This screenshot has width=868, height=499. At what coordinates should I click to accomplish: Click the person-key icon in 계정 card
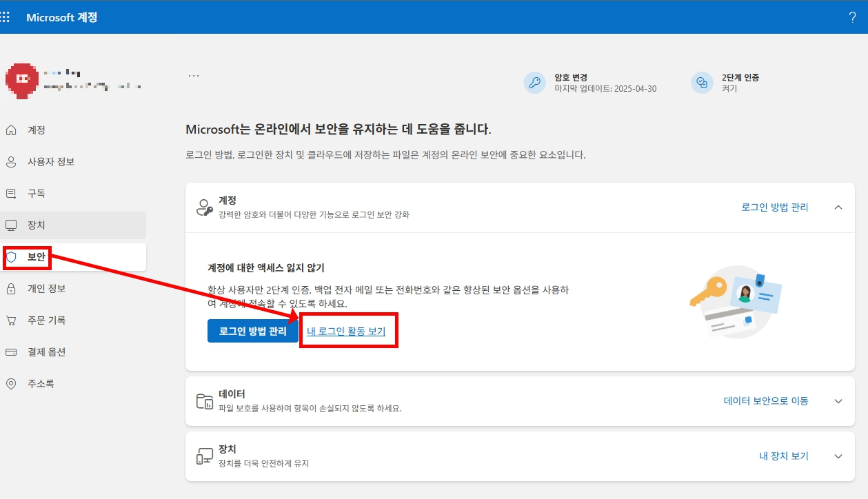(205, 207)
